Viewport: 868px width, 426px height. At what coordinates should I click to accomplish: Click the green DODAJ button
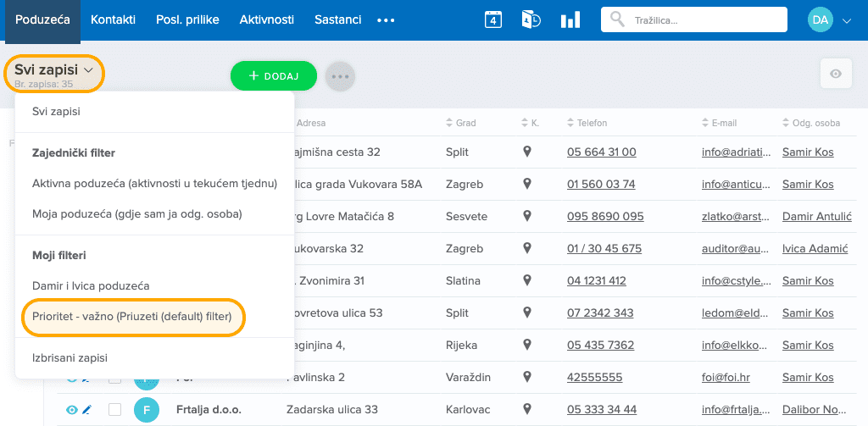[x=274, y=75]
